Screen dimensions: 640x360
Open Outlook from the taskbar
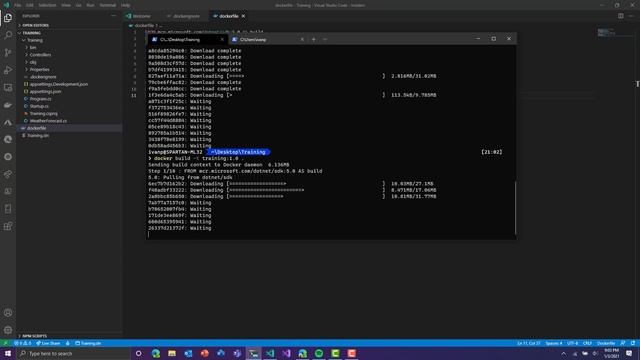pos(188,353)
